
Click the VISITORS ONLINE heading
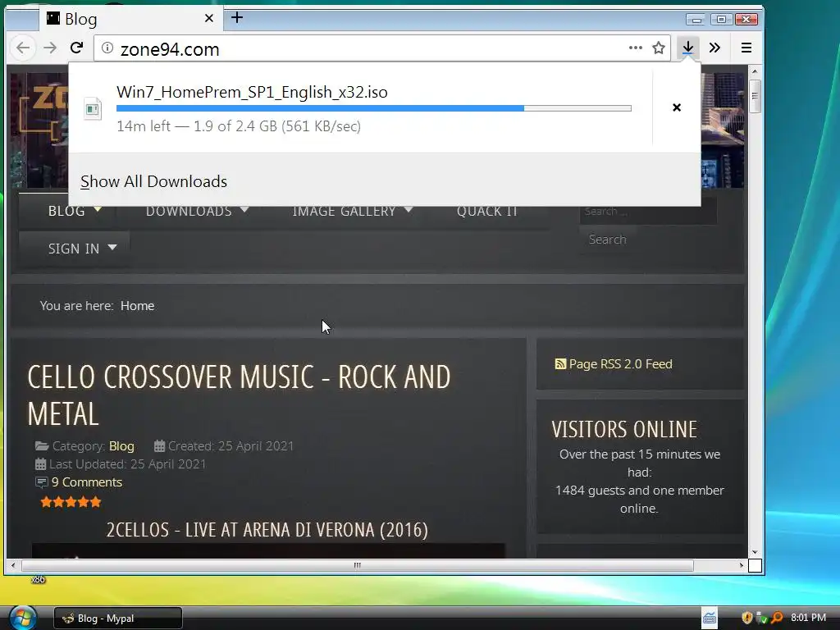pyautogui.click(x=624, y=430)
